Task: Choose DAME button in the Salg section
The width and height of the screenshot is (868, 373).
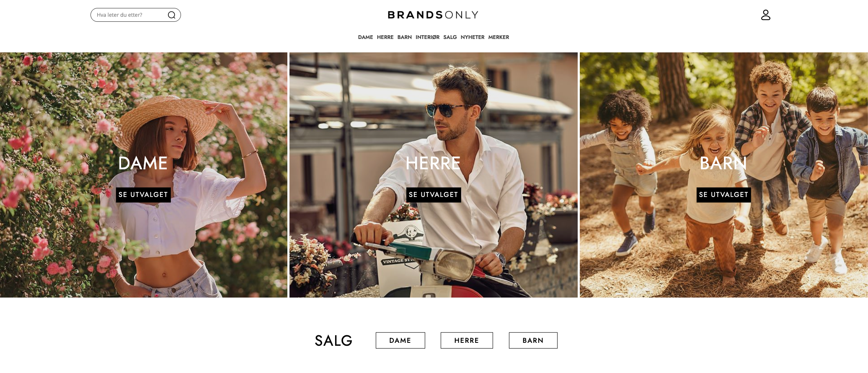Action: click(x=400, y=340)
